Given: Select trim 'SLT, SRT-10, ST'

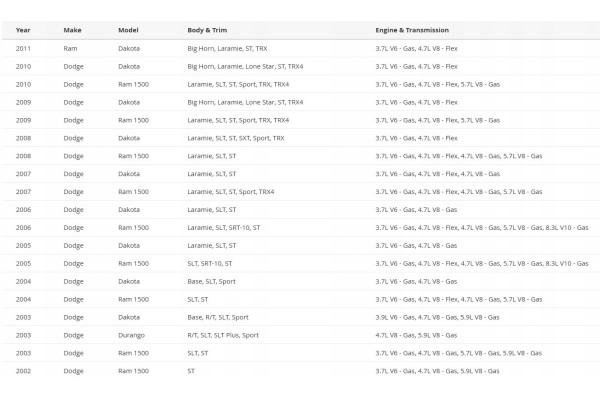Looking at the screenshot, I should click(x=210, y=263).
